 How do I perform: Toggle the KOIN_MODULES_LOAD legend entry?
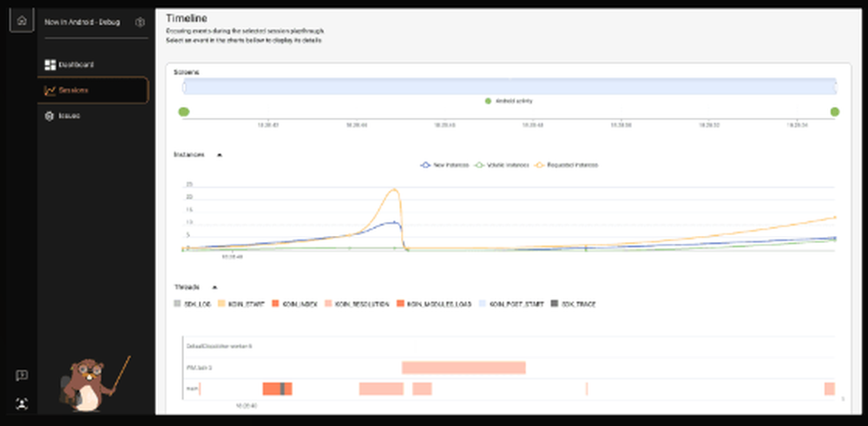click(433, 304)
